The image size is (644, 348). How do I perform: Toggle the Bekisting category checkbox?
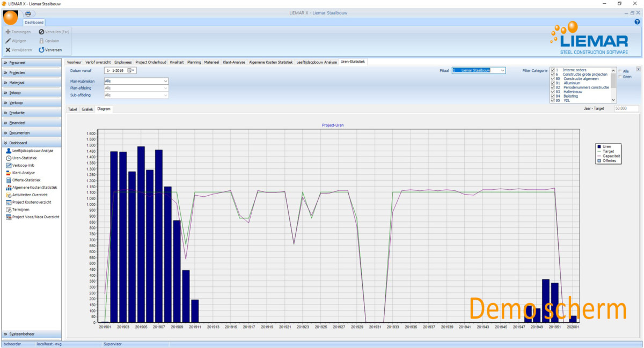pos(552,95)
